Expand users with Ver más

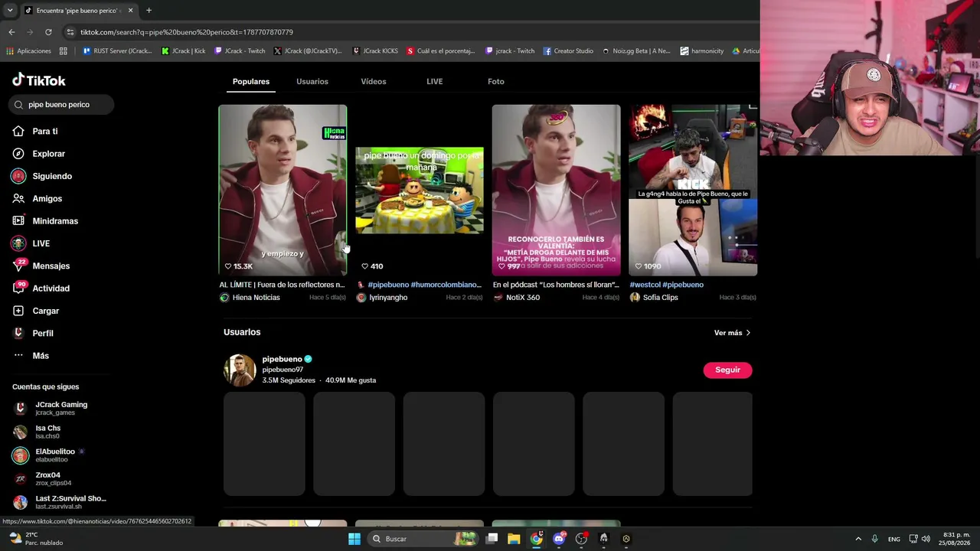point(733,333)
